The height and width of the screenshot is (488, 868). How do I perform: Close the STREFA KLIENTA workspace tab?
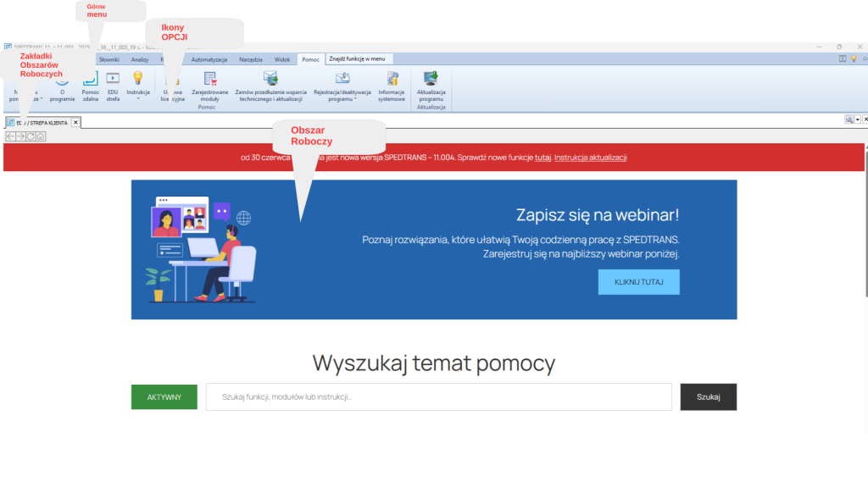coord(75,123)
